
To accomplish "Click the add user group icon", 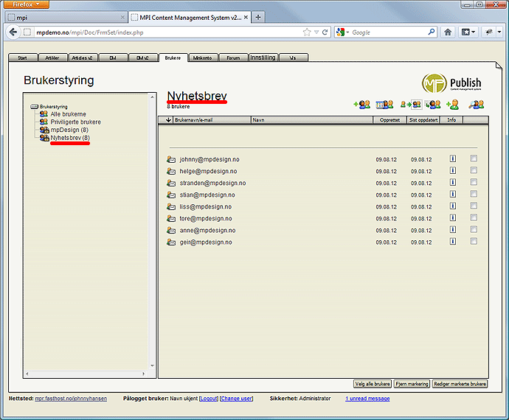I will pos(362,105).
